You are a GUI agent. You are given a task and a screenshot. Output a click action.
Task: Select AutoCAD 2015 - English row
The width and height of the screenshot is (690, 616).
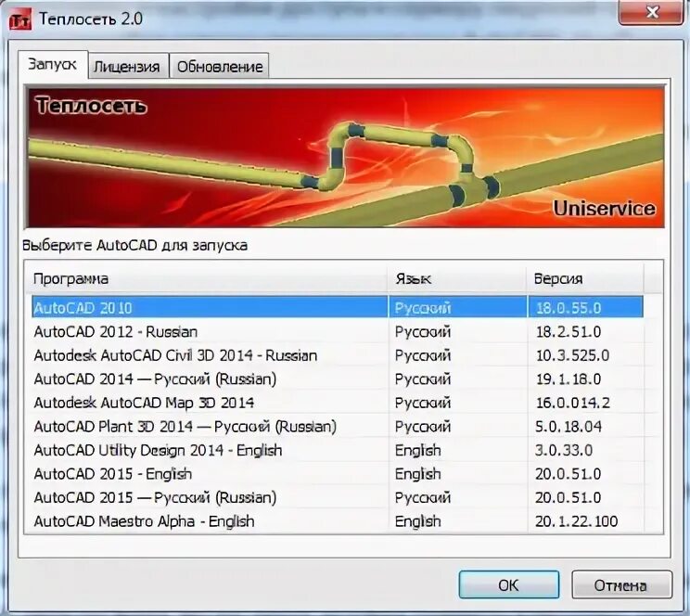coord(338,474)
